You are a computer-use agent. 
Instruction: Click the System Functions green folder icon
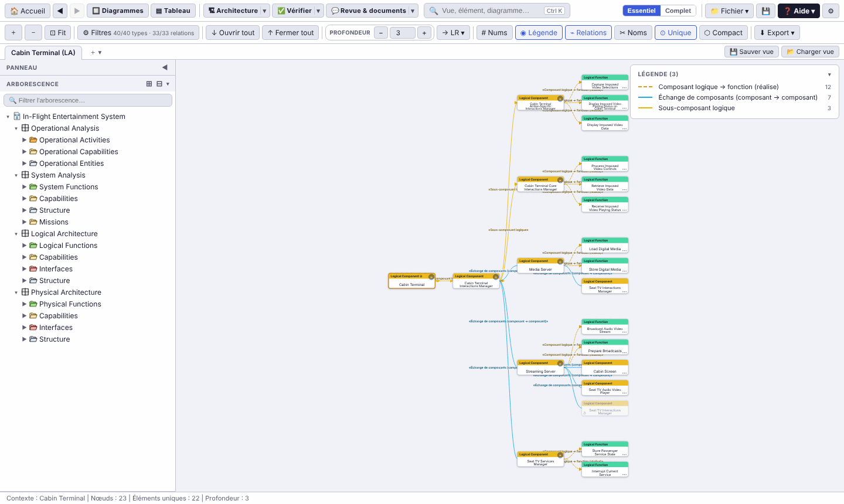point(33,186)
